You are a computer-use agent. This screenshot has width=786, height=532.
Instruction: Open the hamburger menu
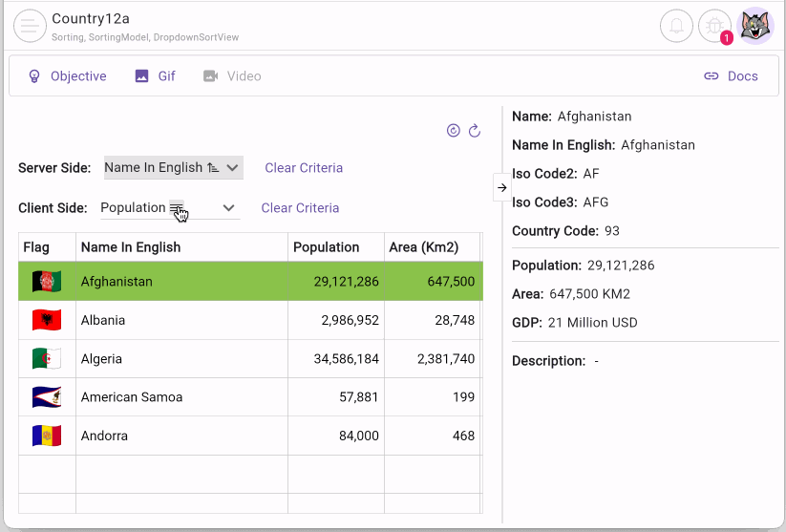[30, 26]
